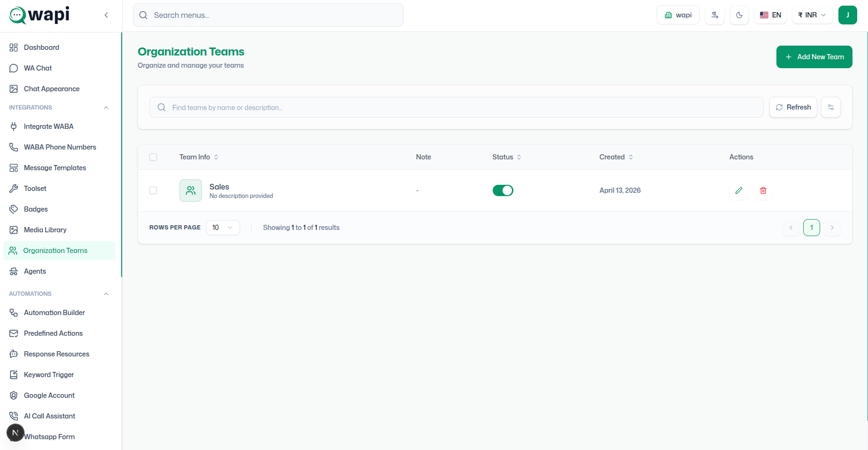Click the Add New Team button

pos(814,57)
